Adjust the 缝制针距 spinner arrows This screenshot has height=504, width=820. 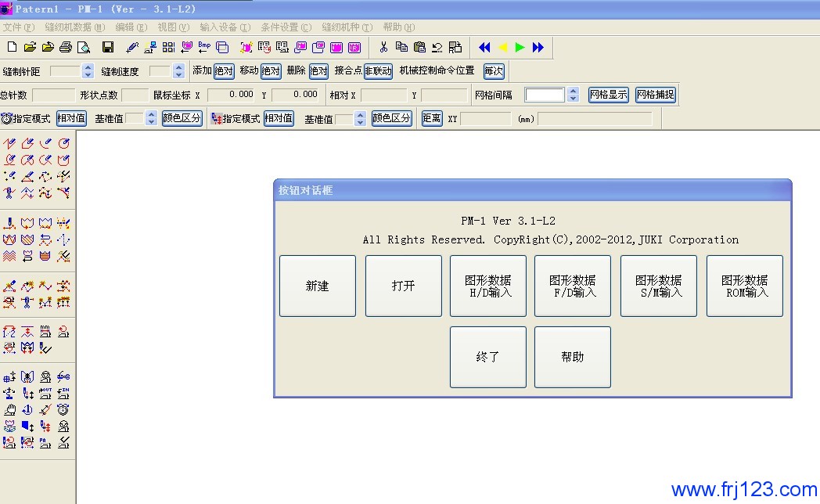pos(88,71)
